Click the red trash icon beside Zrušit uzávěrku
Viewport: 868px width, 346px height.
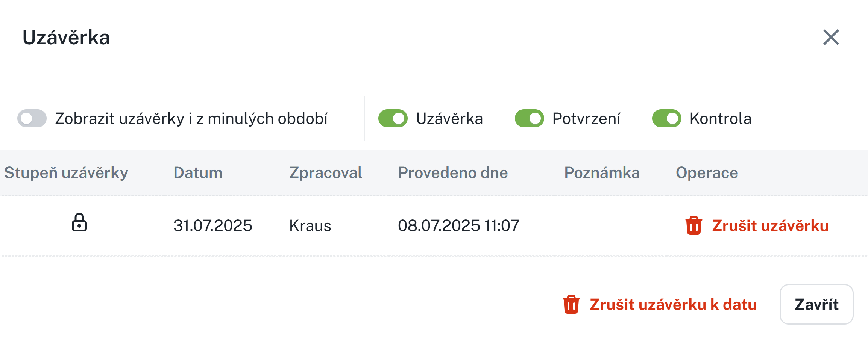(693, 226)
